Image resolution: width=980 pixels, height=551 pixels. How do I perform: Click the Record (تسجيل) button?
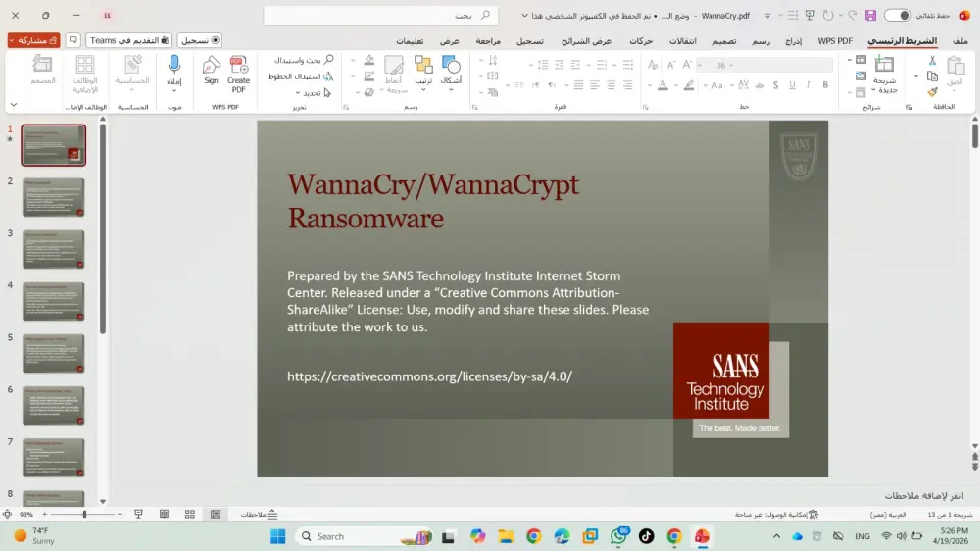(x=200, y=40)
